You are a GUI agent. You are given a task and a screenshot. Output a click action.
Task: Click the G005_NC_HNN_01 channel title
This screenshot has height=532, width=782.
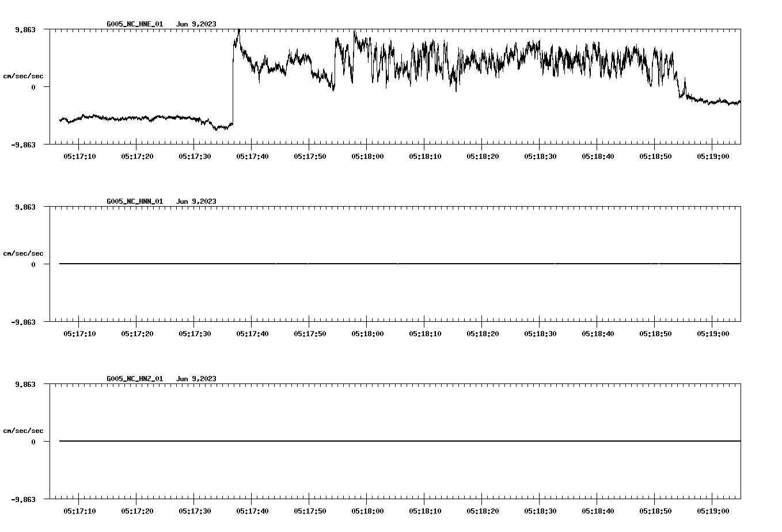134,202
